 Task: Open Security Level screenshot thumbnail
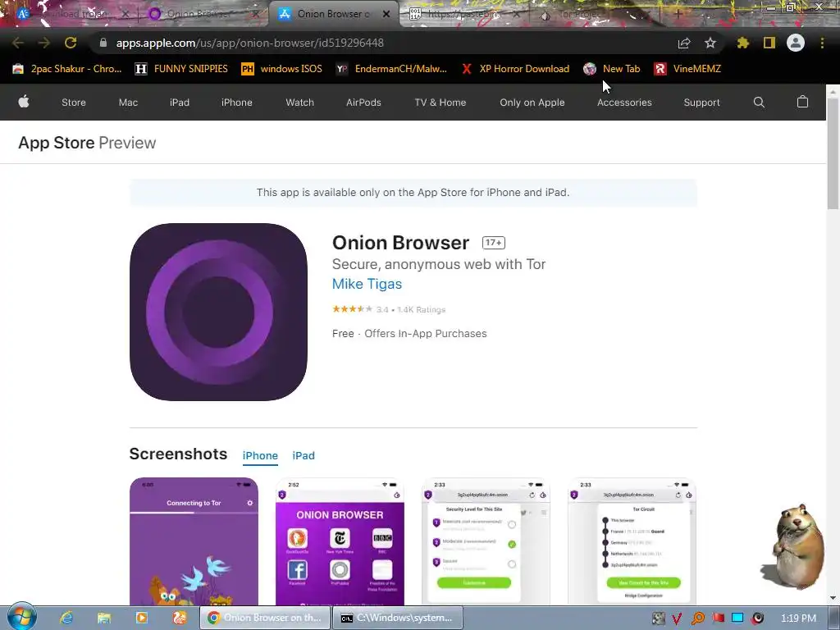[486, 541]
